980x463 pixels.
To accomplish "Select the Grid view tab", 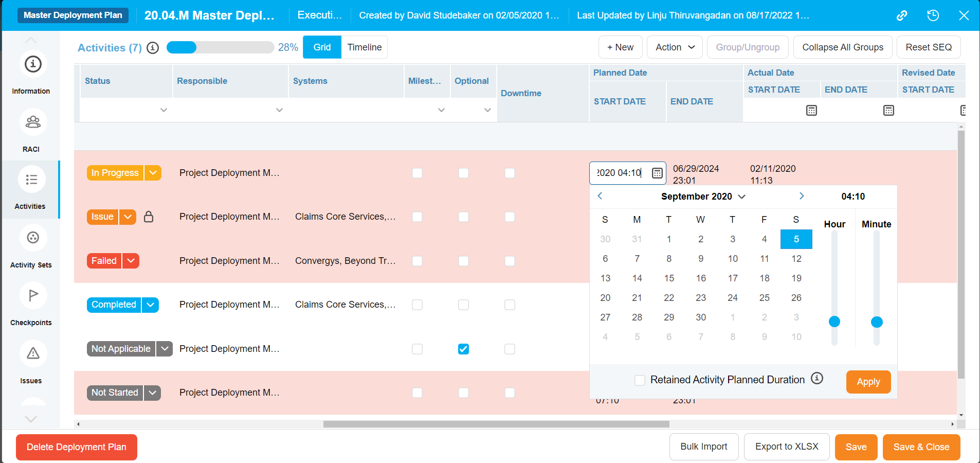I will tap(322, 47).
